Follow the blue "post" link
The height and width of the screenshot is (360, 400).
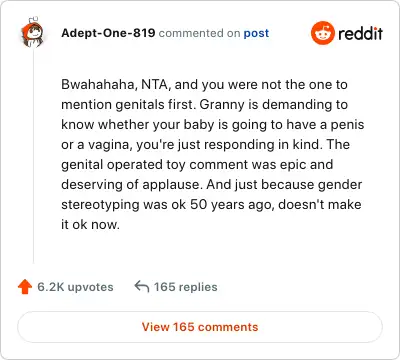[x=256, y=33]
